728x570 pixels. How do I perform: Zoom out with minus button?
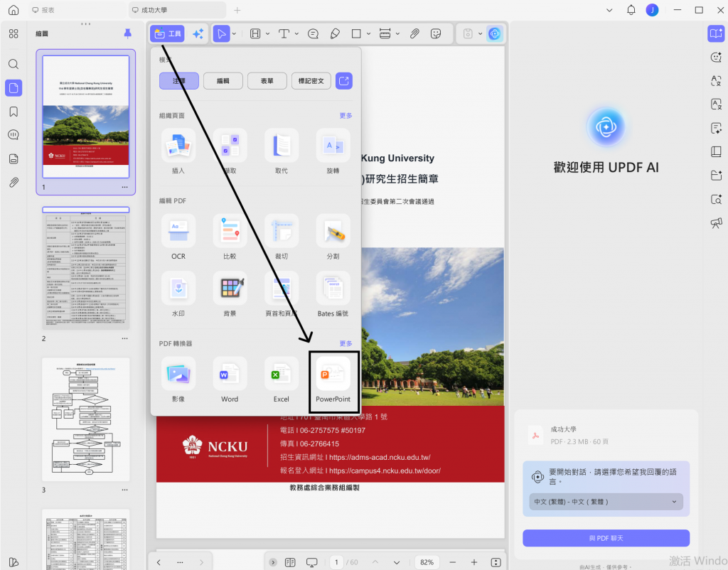453,562
